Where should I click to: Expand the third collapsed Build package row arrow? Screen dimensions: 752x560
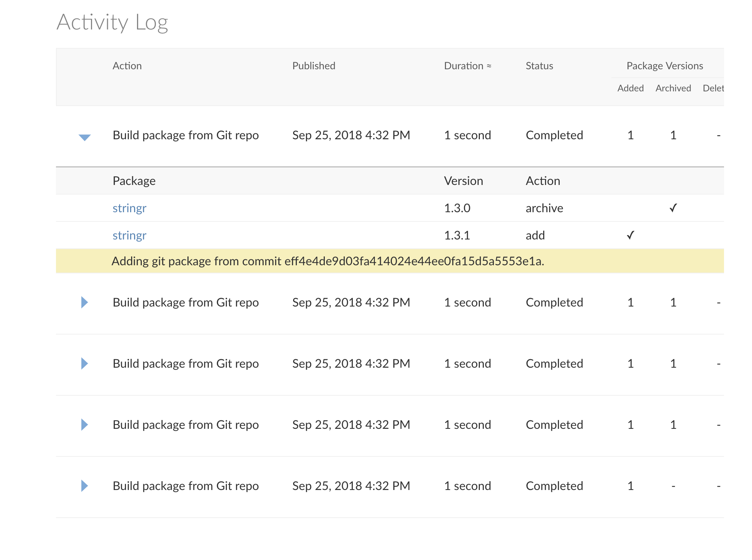(x=84, y=425)
